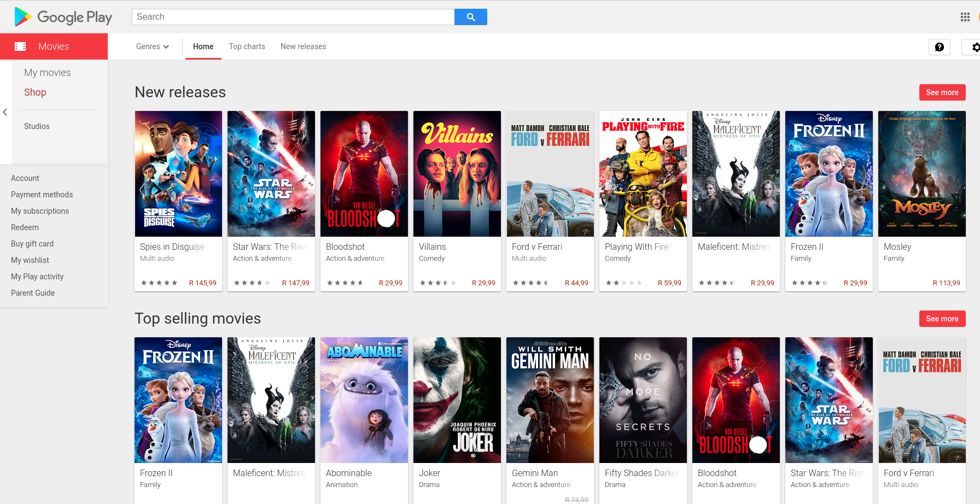
Task: Open the Abominable movie poster
Action: coord(364,400)
